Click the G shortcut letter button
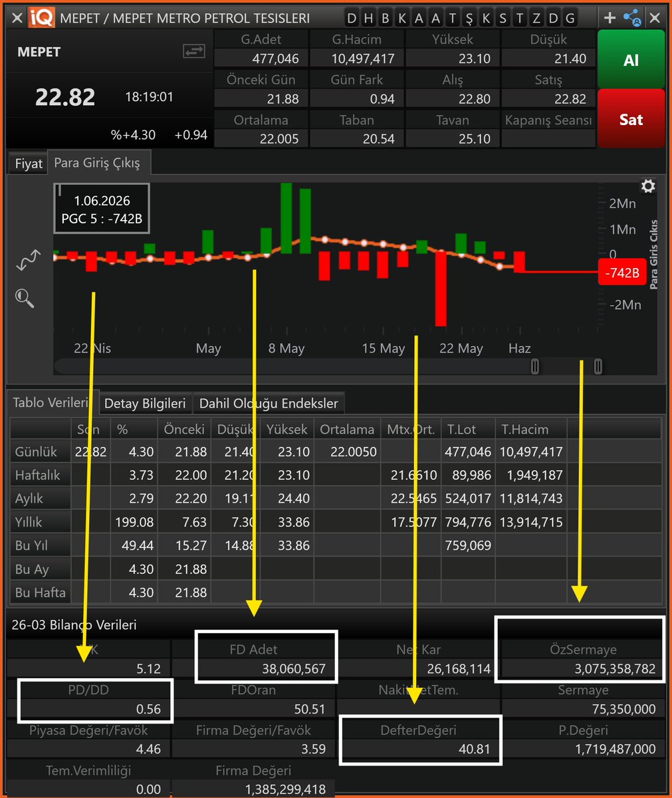Viewport: 672px width, 798px height. (570, 18)
